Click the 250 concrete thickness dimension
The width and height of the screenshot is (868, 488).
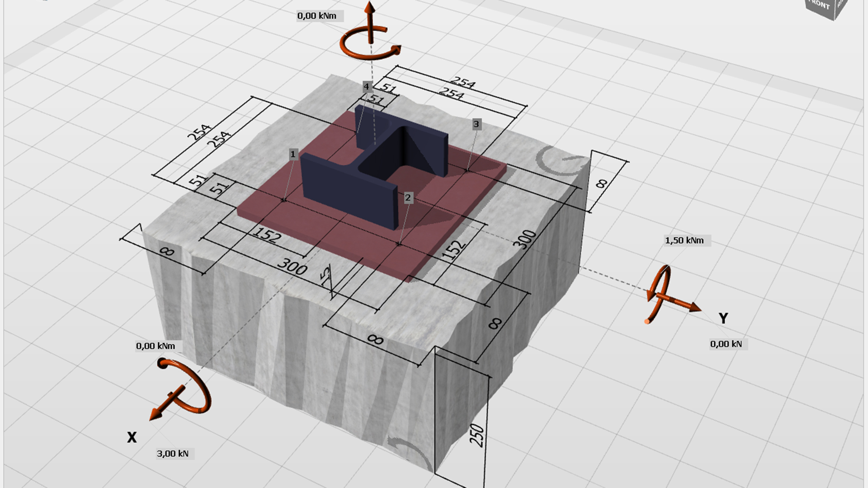pos(477,435)
